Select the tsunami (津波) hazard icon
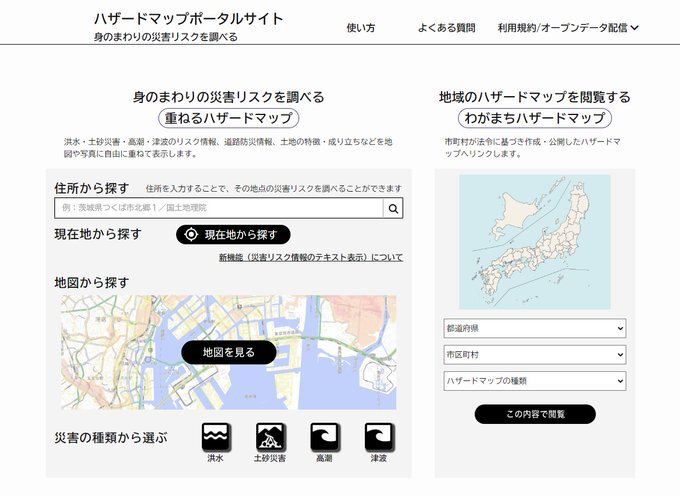The width and height of the screenshot is (680, 496). (x=379, y=436)
